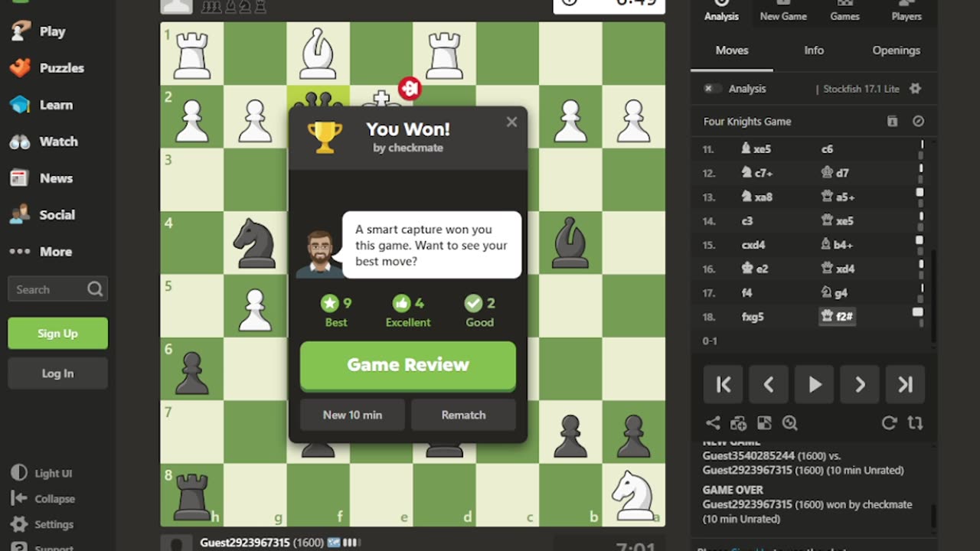This screenshot has height=551, width=980.
Task: Expand the More menu
Action: [x=41, y=252]
